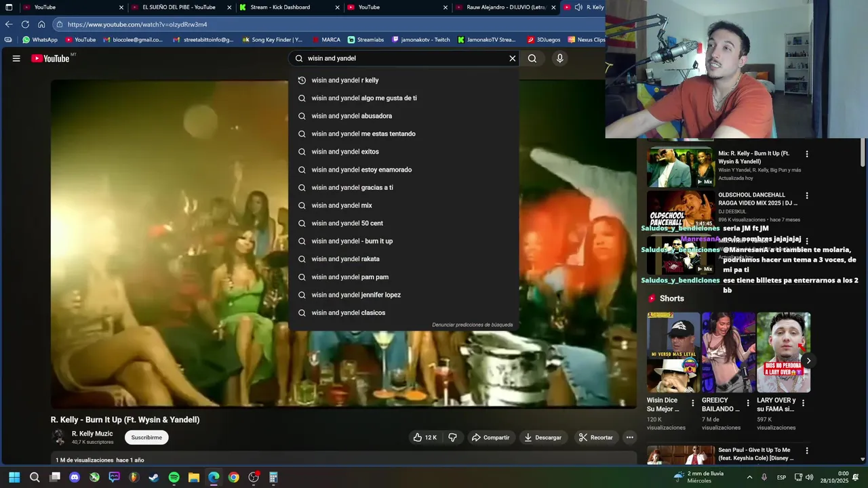Image resolution: width=868 pixels, height=488 pixels.
Task: Open the WhatsApp bookmark
Action: pos(40,40)
